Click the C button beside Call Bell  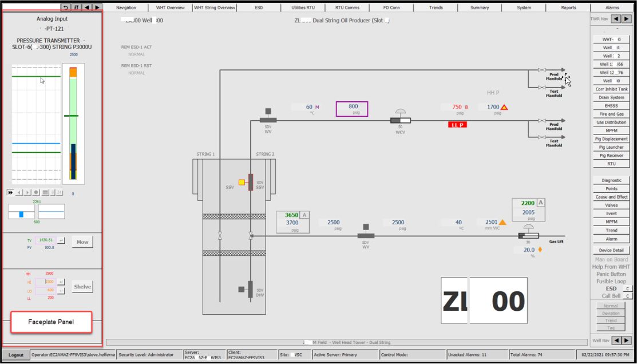[628, 296]
